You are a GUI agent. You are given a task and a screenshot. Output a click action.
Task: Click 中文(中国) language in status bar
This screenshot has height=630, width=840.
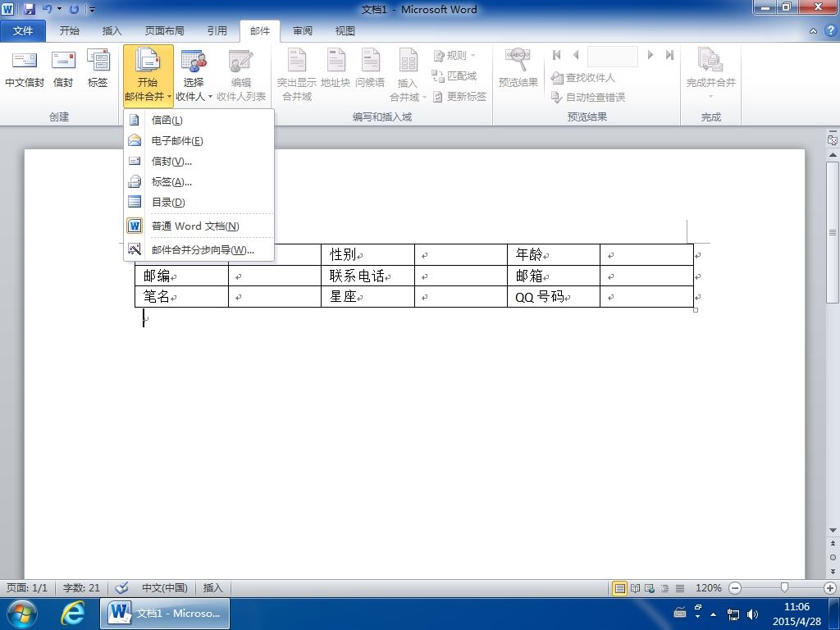point(164,587)
